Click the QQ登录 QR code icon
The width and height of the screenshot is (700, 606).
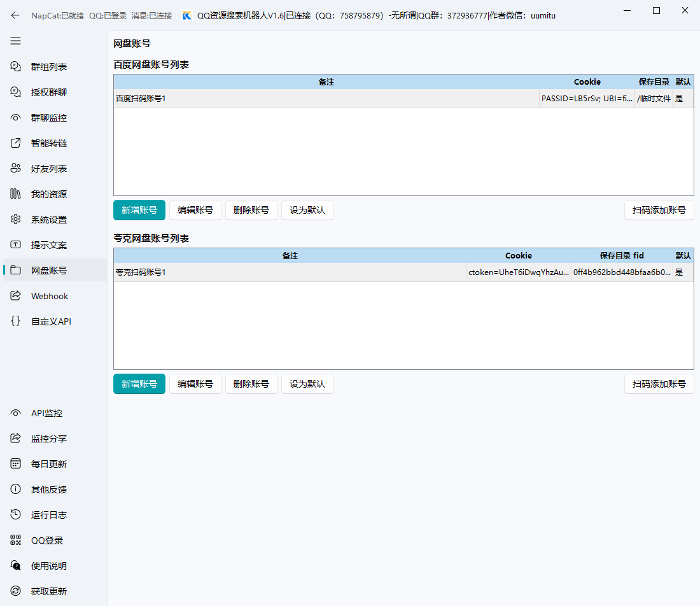point(16,540)
